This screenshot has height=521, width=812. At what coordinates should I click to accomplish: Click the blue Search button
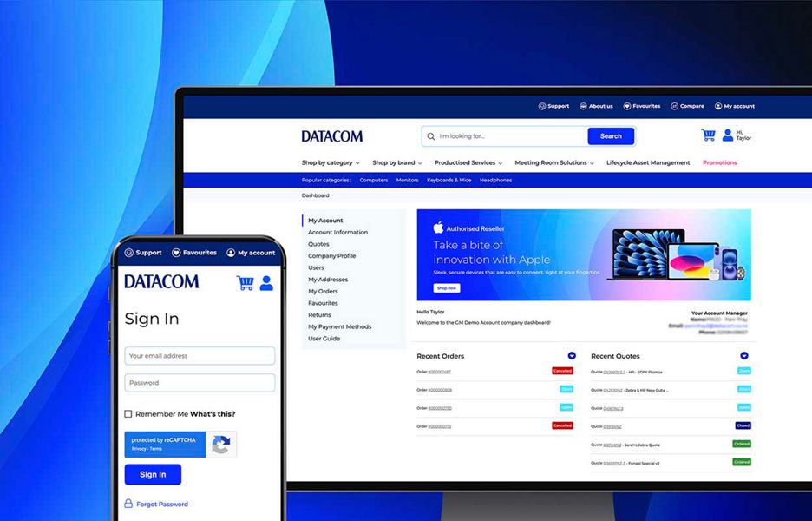(611, 136)
